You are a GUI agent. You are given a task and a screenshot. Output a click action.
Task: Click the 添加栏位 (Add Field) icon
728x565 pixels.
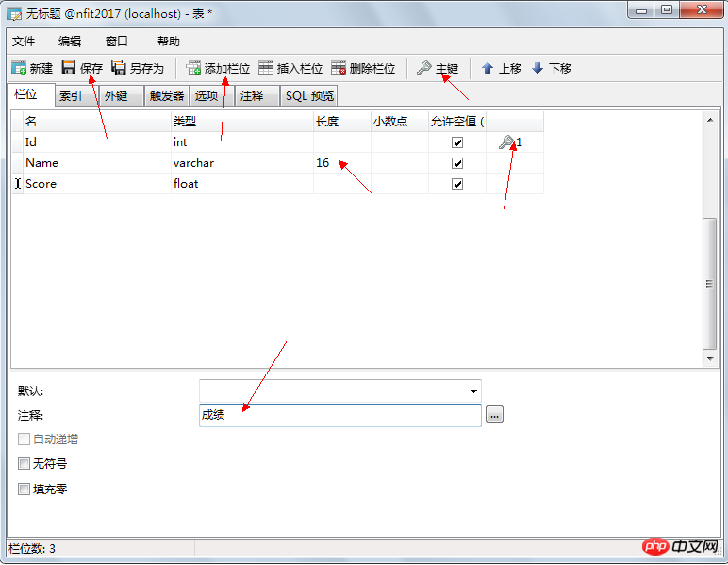(193, 68)
